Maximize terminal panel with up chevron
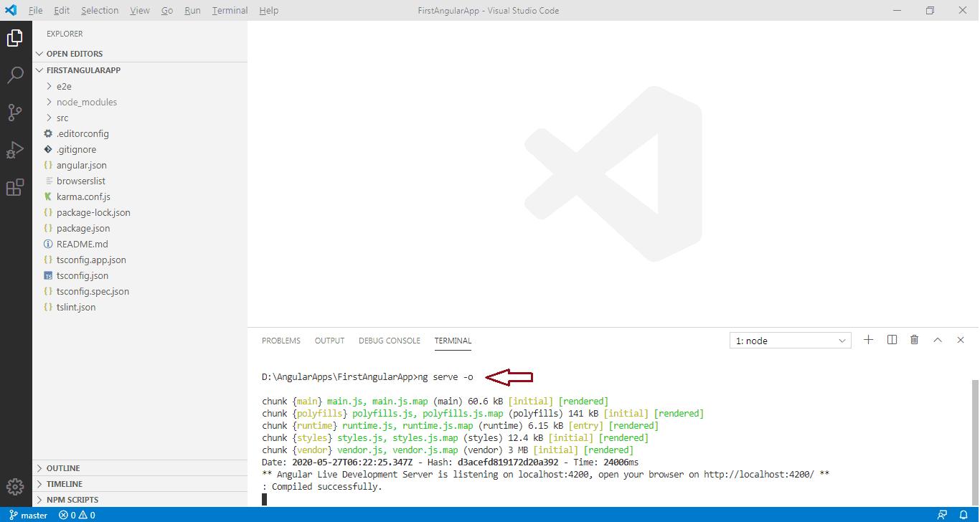This screenshot has width=980, height=522. [x=937, y=340]
